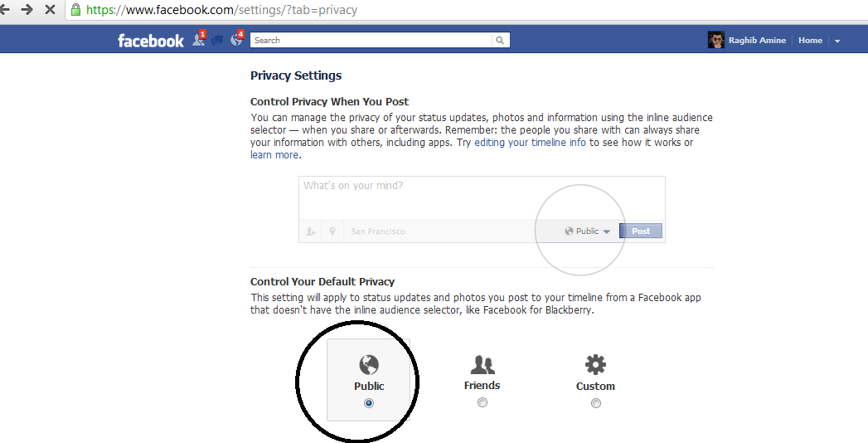Screen dimensions: 868x443
Task: Click the search magnifier button
Action: click(x=500, y=40)
